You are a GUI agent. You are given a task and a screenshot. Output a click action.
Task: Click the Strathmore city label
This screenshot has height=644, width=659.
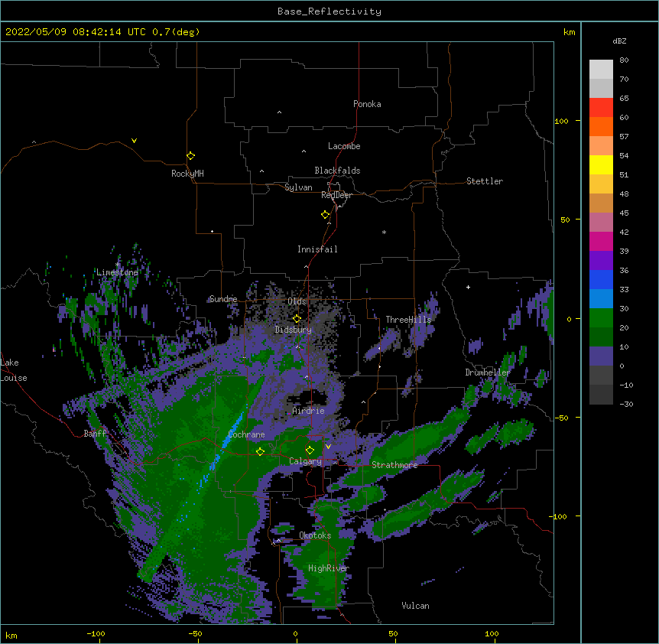[394, 465]
